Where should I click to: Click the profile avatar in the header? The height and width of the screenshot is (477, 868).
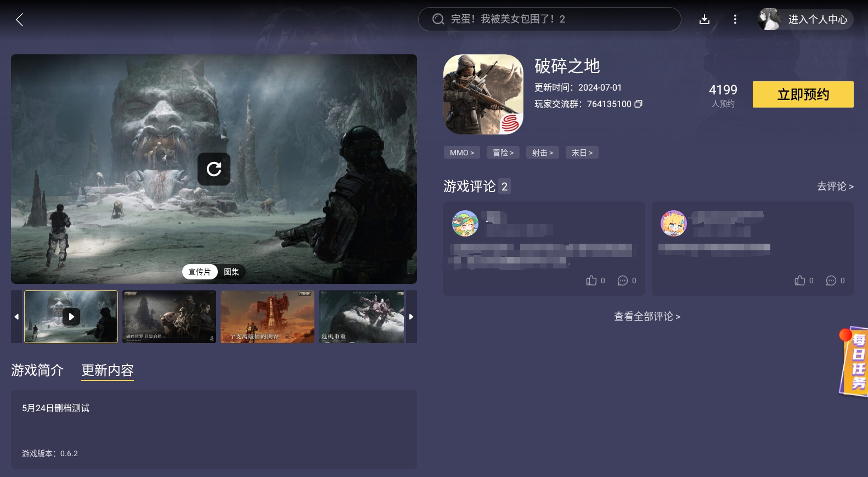pos(769,19)
